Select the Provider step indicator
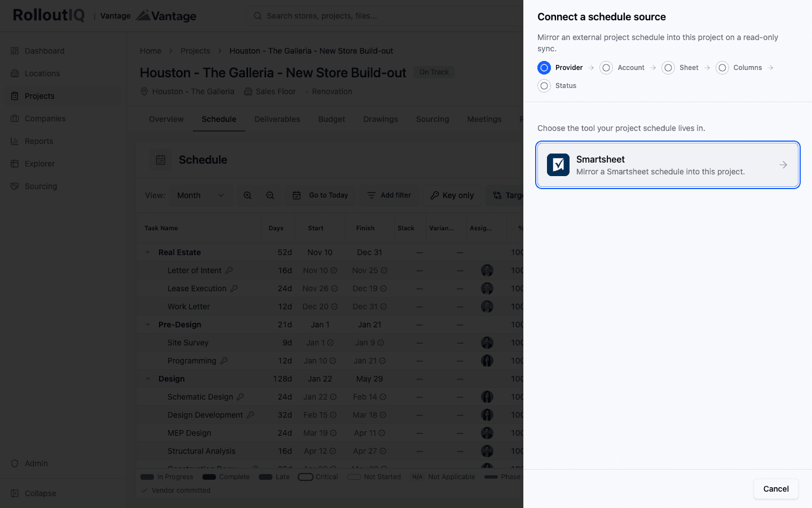The height and width of the screenshot is (508, 812). [x=560, y=68]
